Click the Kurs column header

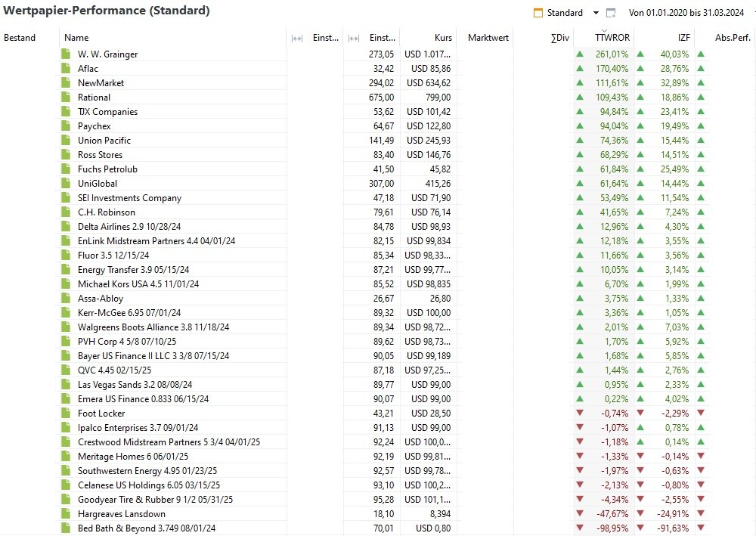click(444, 38)
